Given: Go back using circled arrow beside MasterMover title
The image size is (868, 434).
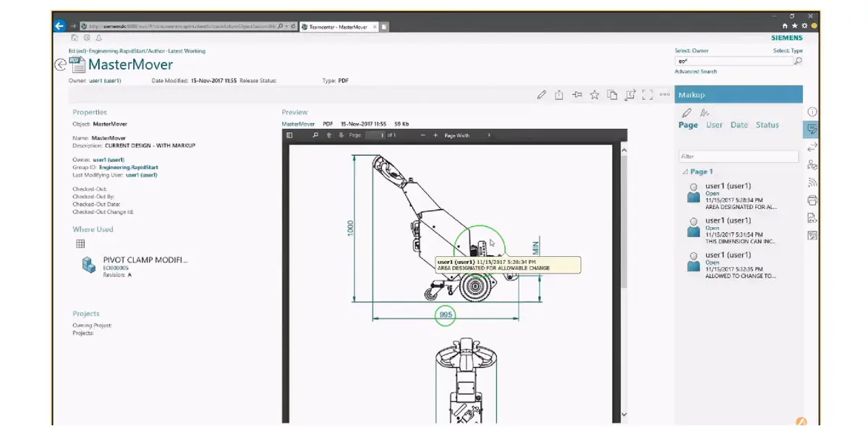Looking at the screenshot, I should pos(61,64).
